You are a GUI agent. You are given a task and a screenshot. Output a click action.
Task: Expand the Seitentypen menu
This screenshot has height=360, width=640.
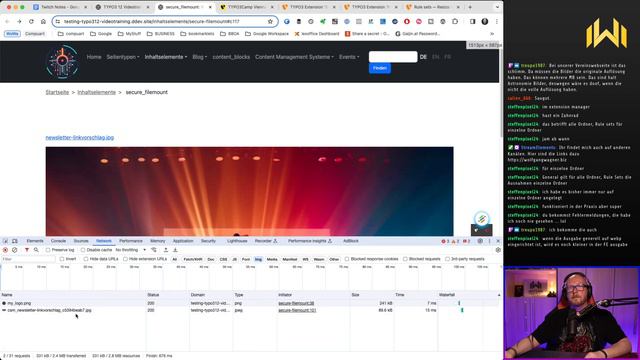click(x=123, y=57)
